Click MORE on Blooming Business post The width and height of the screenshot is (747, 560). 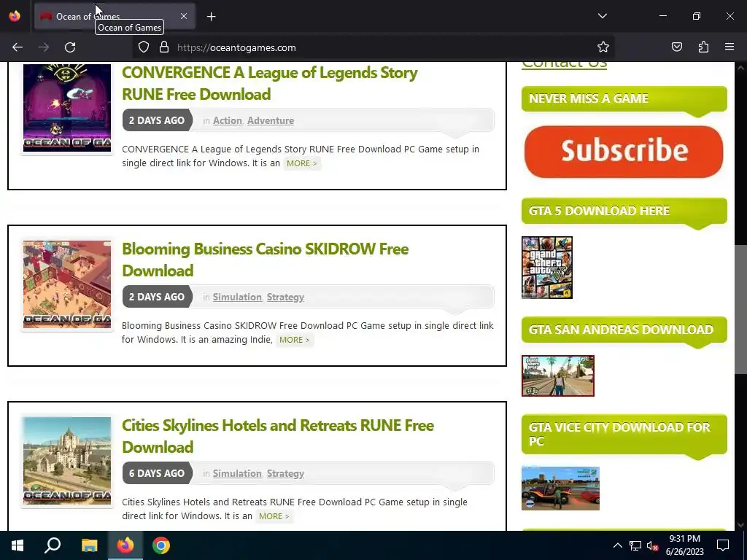pos(295,340)
